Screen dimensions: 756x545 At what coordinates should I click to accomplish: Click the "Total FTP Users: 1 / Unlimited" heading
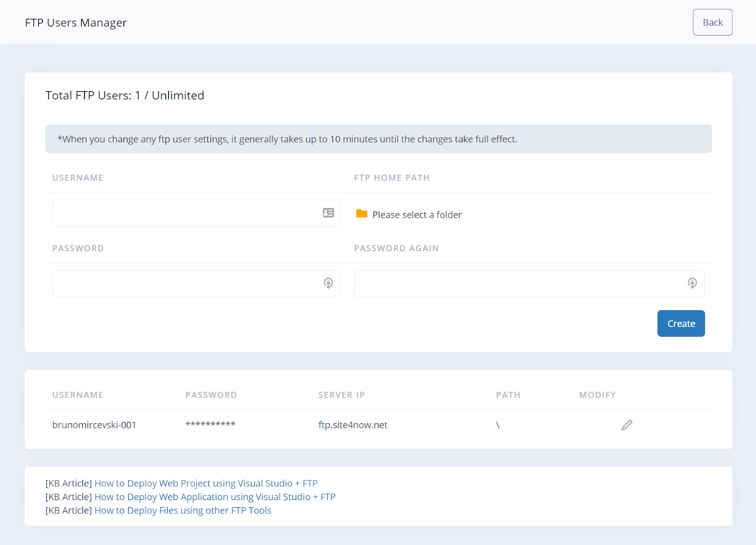pyautogui.click(x=125, y=95)
